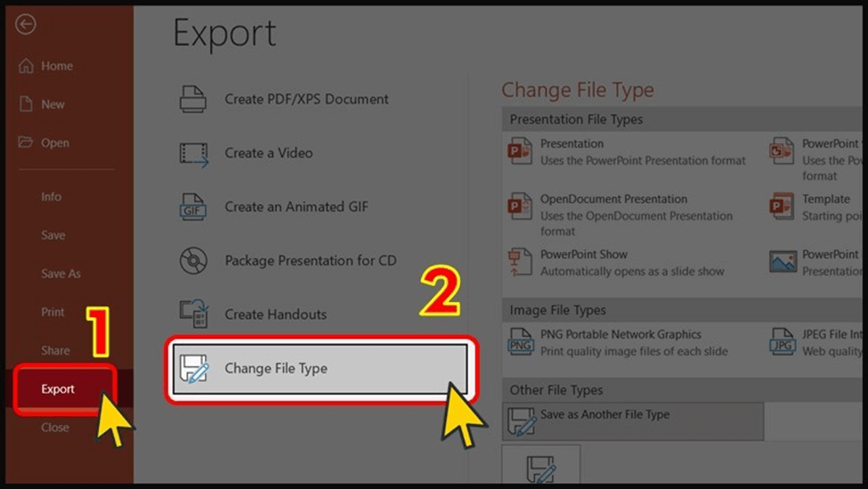Click the printer icon for PDF/XPS
Viewport: 868px width, 489px height.
193,99
